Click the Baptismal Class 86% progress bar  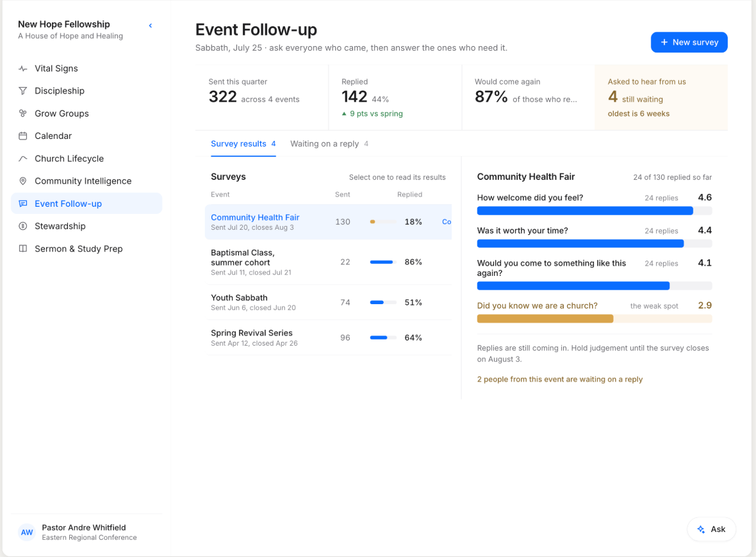383,262
